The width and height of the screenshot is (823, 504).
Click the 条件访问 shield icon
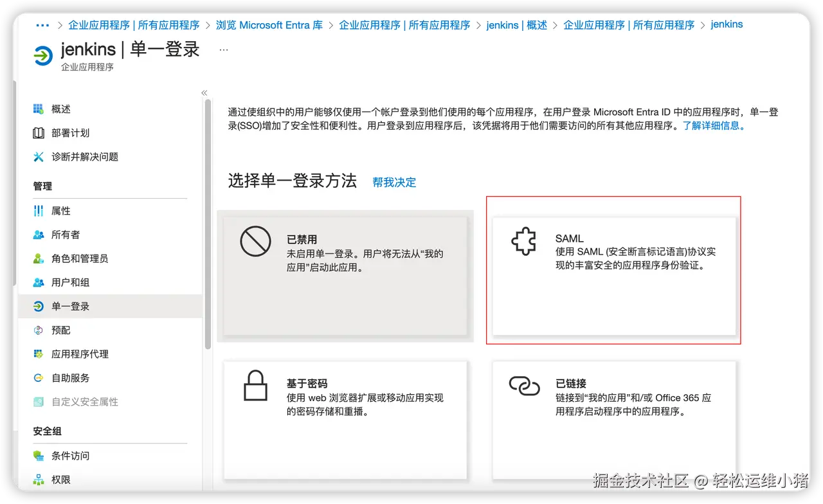(x=39, y=456)
